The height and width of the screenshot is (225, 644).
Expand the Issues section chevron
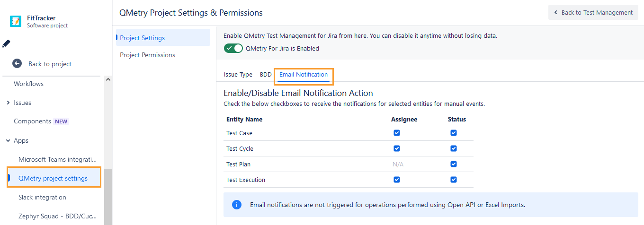pyautogui.click(x=8, y=103)
